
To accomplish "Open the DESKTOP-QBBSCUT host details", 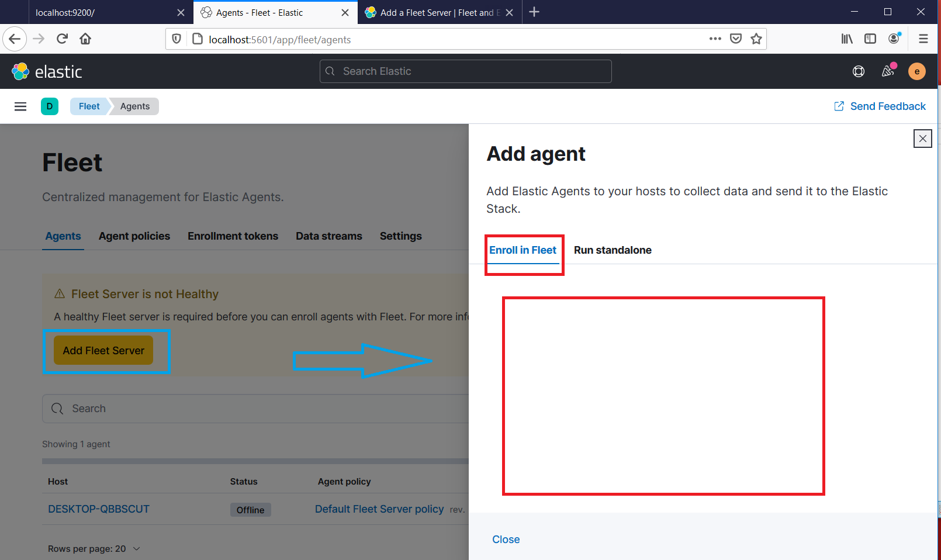I will pyautogui.click(x=99, y=509).
